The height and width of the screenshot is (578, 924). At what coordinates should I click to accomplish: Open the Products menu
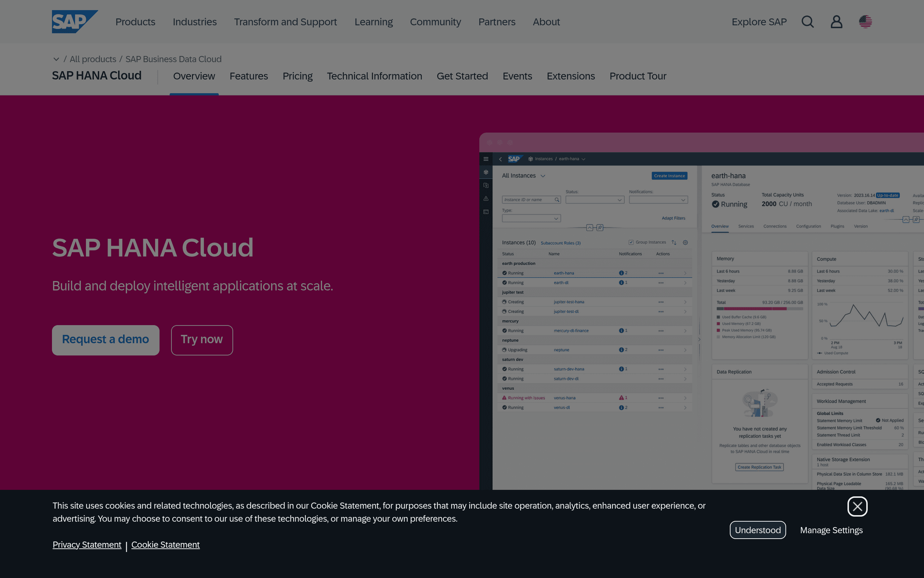[x=135, y=22]
